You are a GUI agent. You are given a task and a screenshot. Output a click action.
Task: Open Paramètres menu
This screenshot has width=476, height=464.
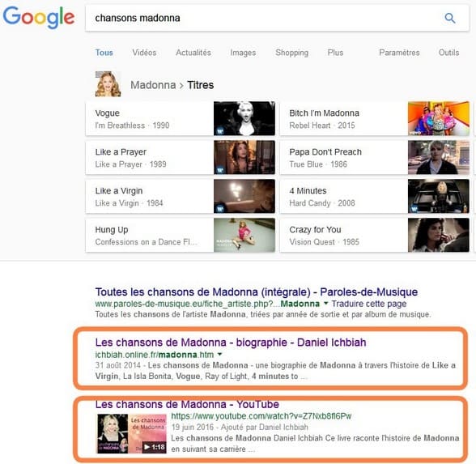point(399,53)
